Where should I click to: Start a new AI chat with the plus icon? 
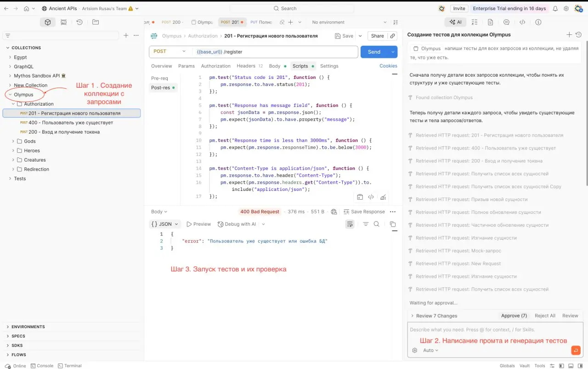click(569, 34)
